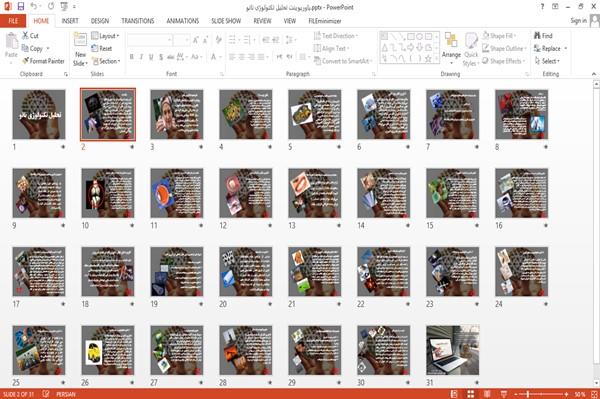The image size is (600, 399).
Task: Switch to Normal view in status bar
Action: click(454, 394)
